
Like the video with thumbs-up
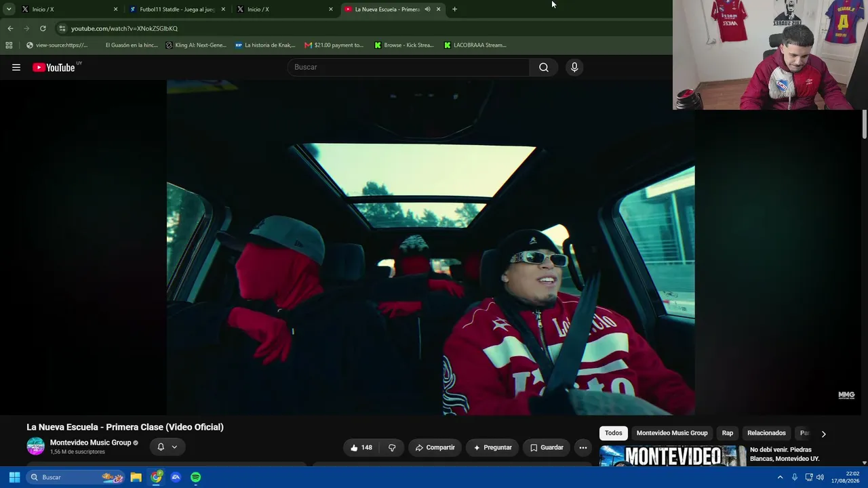361,447
